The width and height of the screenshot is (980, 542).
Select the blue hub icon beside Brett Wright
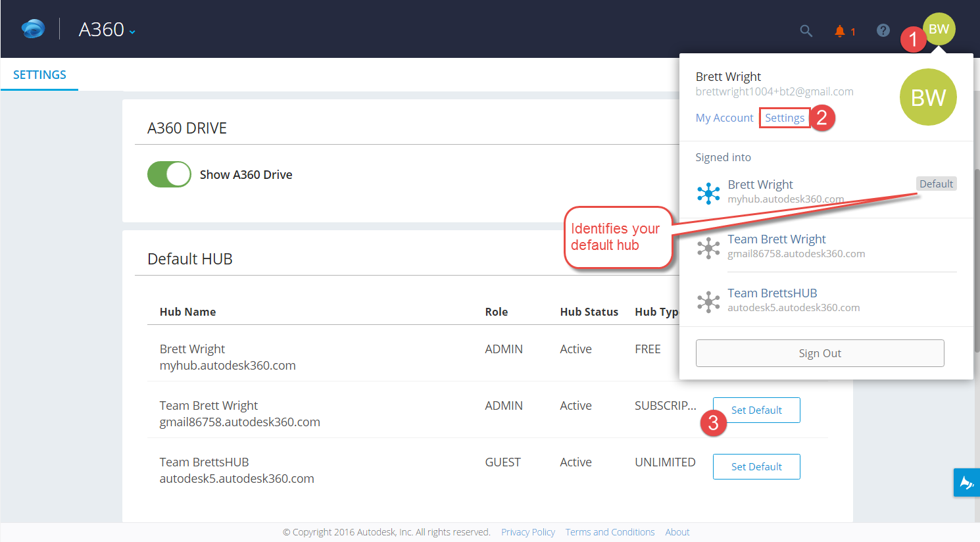(x=708, y=193)
